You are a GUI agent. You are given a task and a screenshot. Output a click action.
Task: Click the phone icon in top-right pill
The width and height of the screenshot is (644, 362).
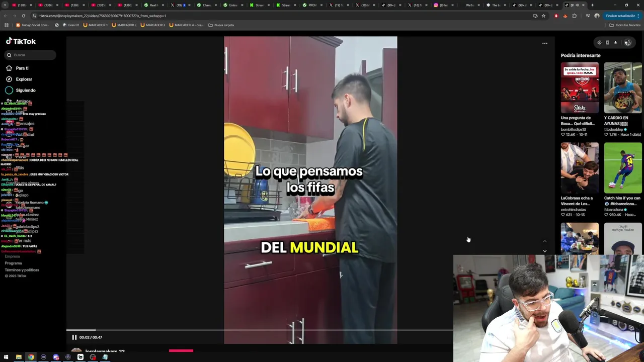[607, 43]
